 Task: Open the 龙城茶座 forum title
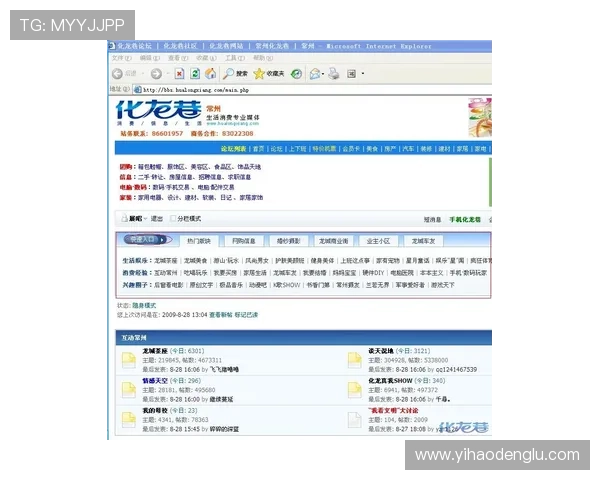[x=155, y=351]
